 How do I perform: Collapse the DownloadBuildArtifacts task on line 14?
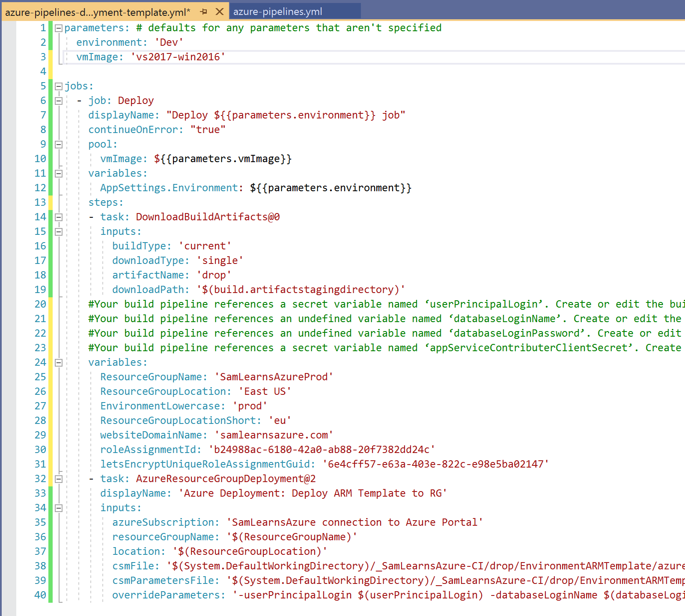59,217
